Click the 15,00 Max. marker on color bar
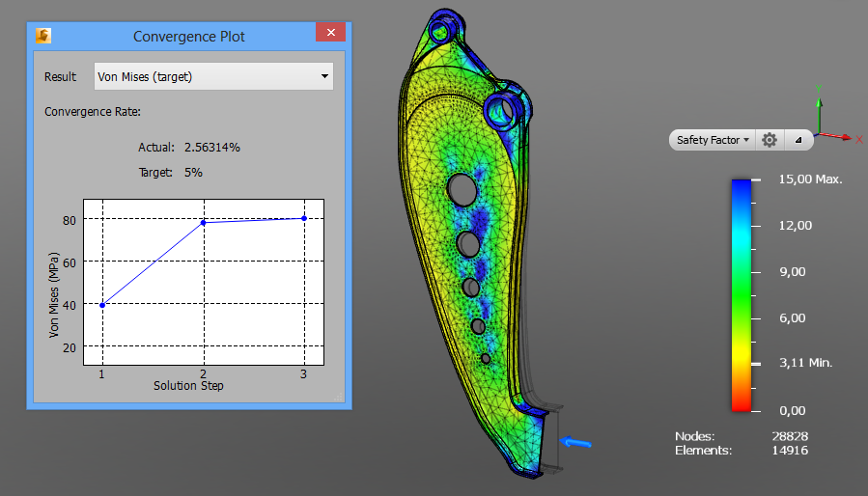This screenshot has width=868, height=496. point(810,179)
